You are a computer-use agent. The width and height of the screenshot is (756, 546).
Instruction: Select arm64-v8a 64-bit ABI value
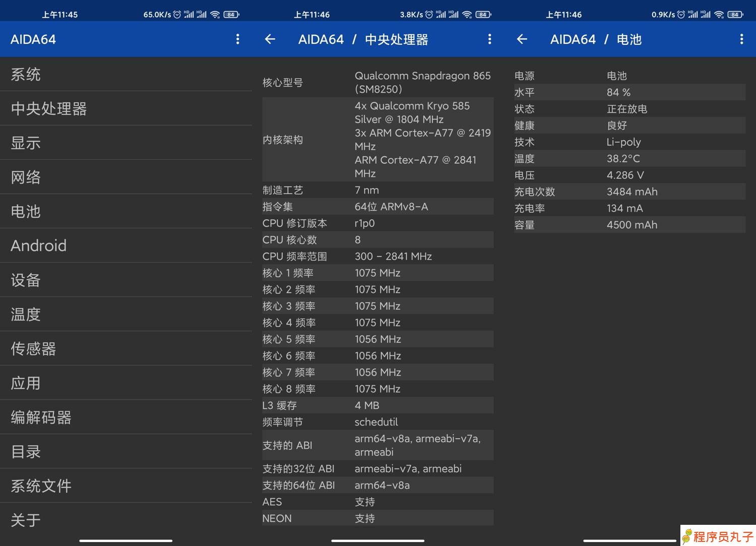(x=382, y=486)
